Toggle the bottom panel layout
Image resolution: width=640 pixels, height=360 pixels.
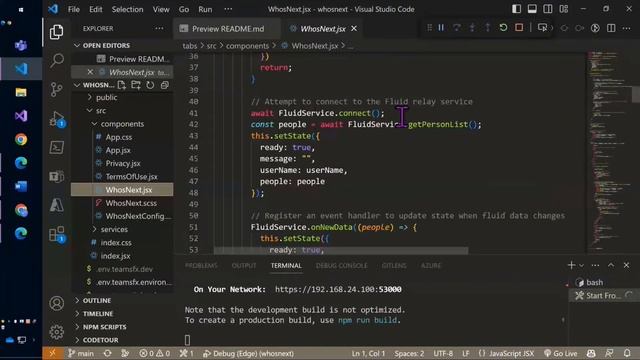[532, 9]
